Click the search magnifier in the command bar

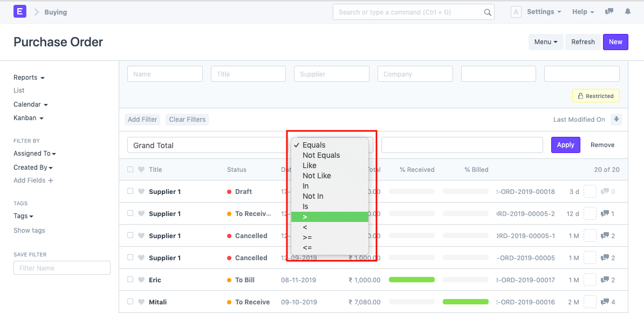487,11
